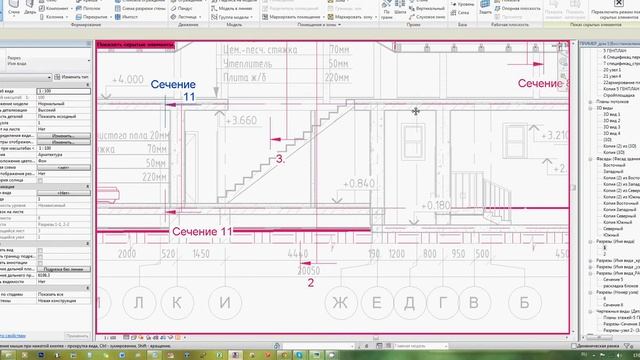This screenshot has width=640, height=360.
Task: Select the Сетка (grid) tool
Action: 460,13
